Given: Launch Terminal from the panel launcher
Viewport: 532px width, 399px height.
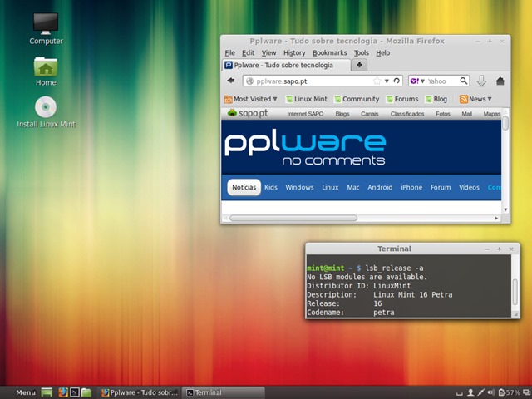Looking at the screenshot, I should click(x=75, y=392).
